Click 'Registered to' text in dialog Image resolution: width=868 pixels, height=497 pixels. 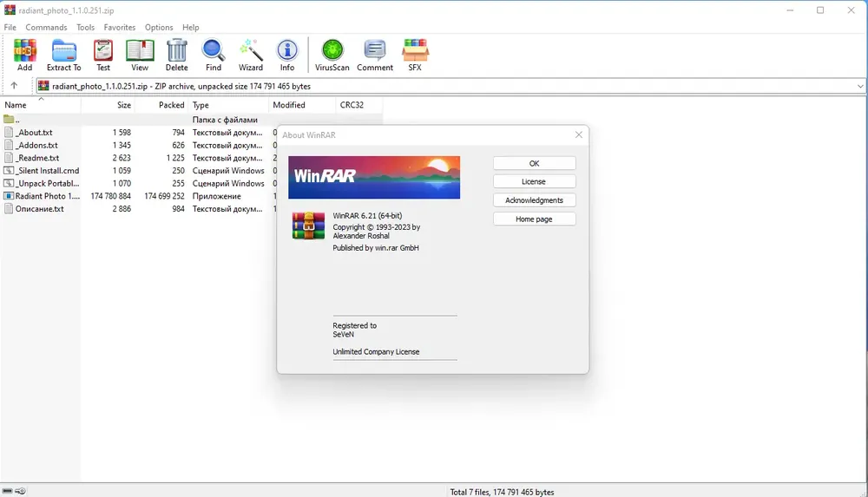[354, 325]
